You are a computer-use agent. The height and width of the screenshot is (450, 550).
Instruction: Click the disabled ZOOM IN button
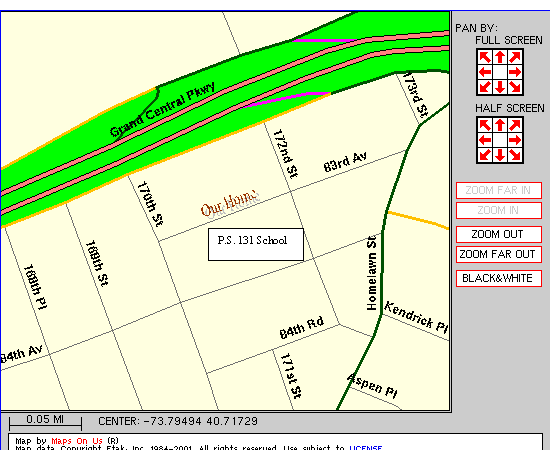499,210
